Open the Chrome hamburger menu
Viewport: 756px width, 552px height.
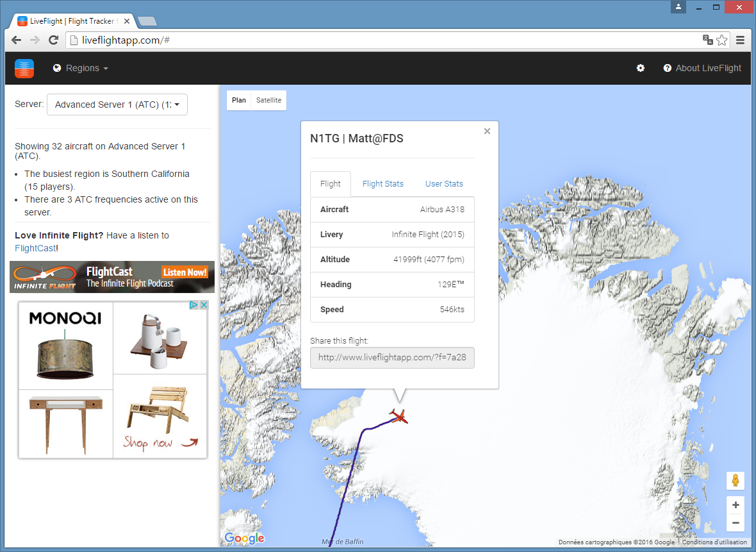tap(740, 40)
